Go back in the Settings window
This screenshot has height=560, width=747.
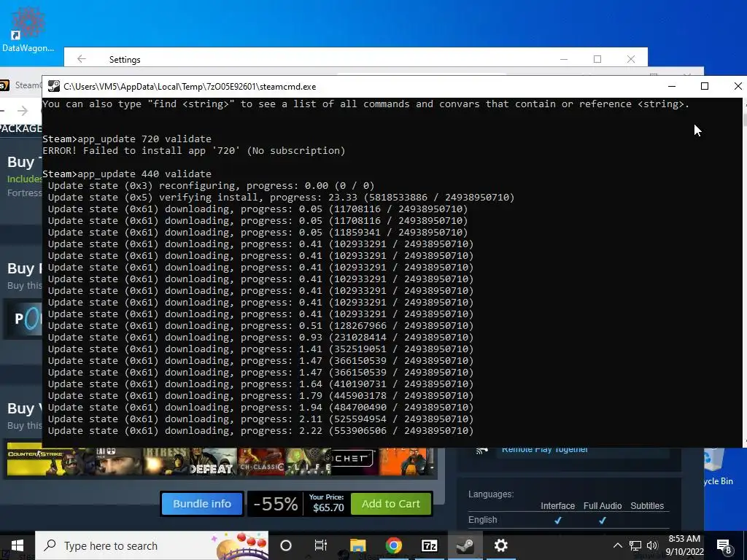click(82, 59)
